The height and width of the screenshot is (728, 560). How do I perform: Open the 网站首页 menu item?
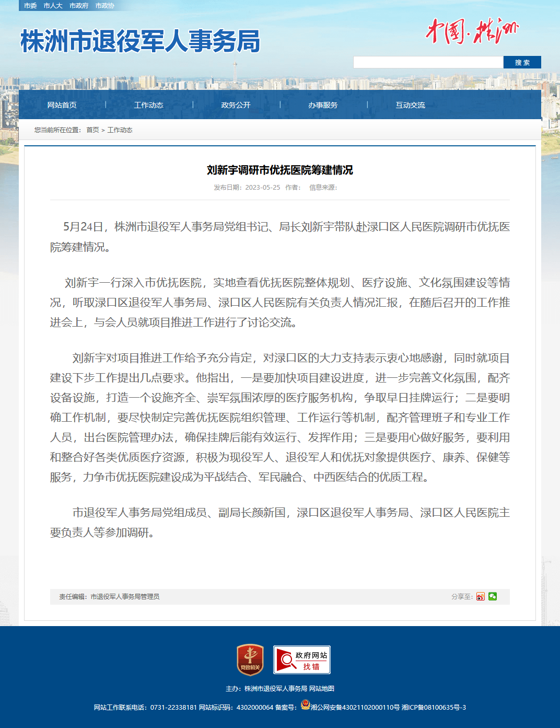pos(62,105)
